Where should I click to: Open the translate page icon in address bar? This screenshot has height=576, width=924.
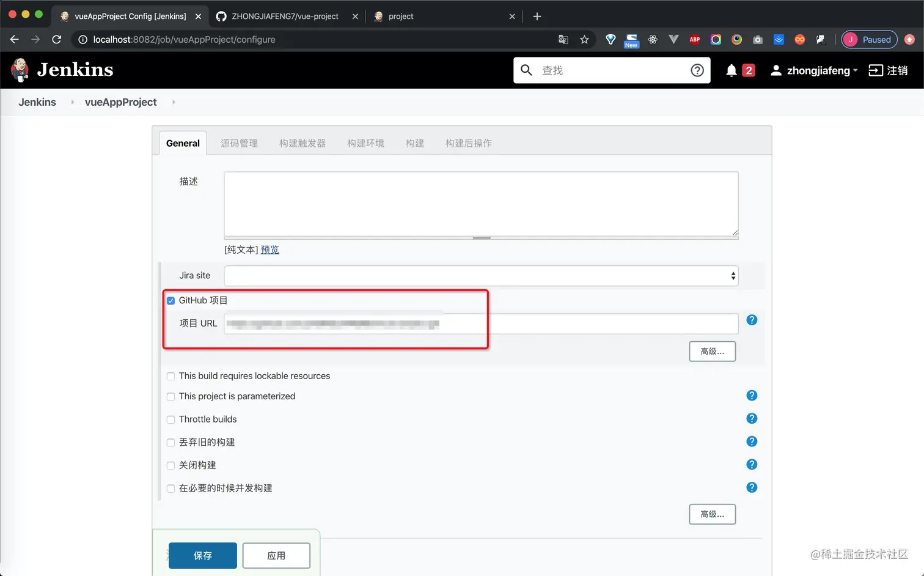pos(563,39)
